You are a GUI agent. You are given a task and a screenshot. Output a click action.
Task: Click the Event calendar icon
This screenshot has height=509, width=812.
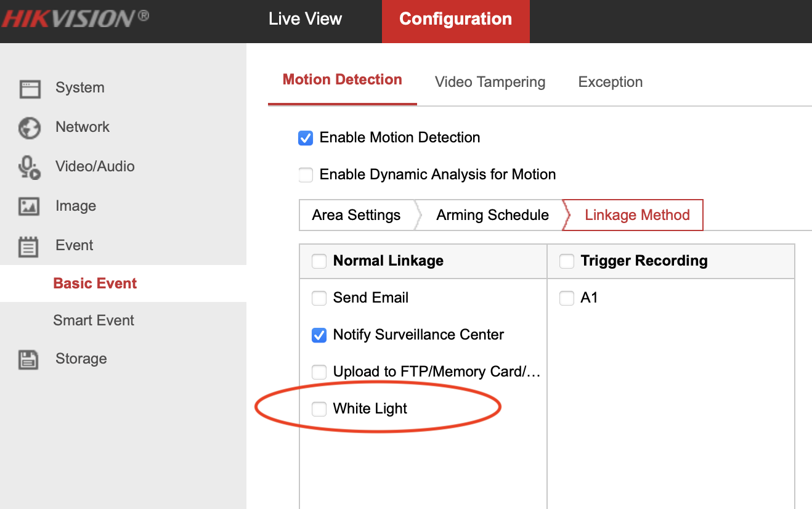point(28,246)
